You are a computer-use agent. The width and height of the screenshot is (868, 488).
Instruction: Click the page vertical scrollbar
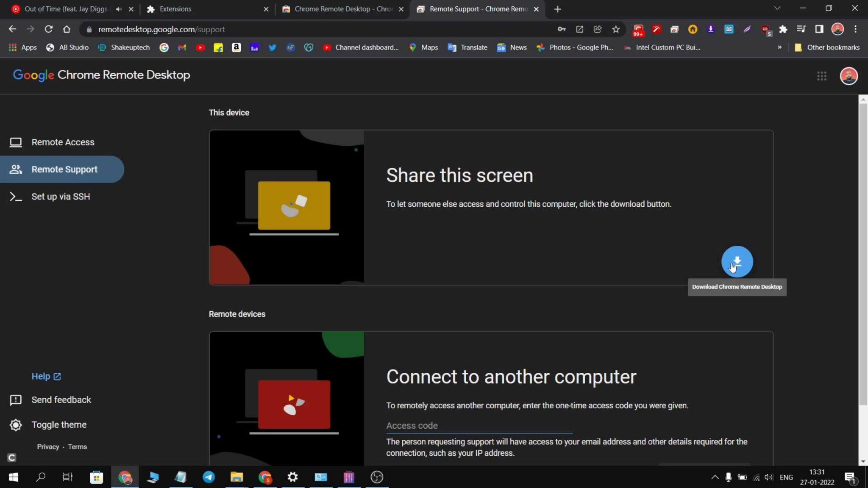point(863,254)
